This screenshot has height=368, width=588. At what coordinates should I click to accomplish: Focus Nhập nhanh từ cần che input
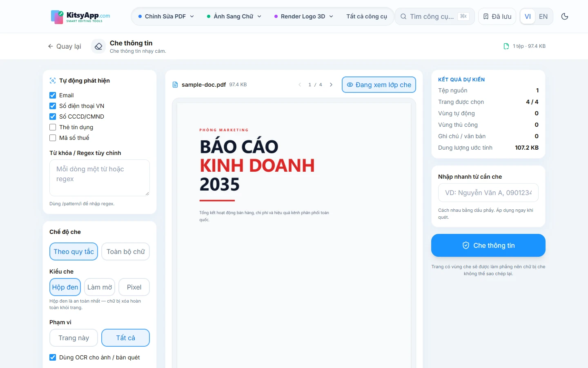(x=488, y=193)
